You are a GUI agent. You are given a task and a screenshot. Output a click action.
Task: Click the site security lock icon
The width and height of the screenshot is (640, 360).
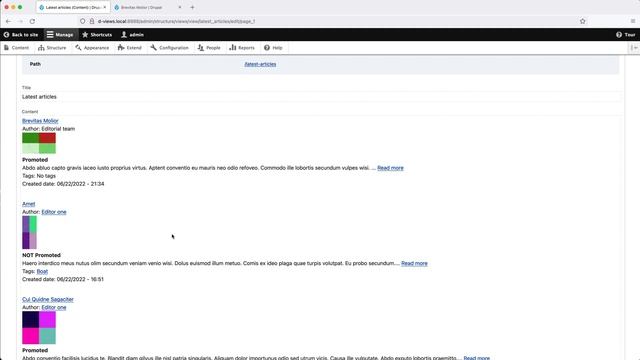(92, 21)
